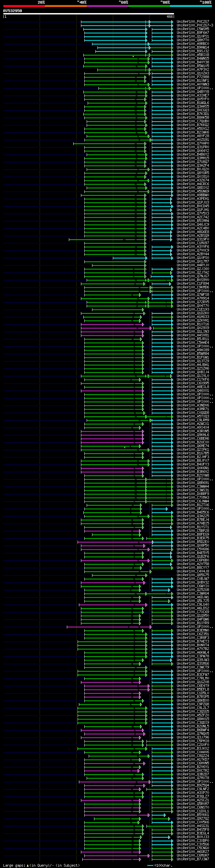Image resolution: width=215 pixels, height=868 pixels.
Task: Open hit UniRef100_B9F6A7
Action: point(193,33)
